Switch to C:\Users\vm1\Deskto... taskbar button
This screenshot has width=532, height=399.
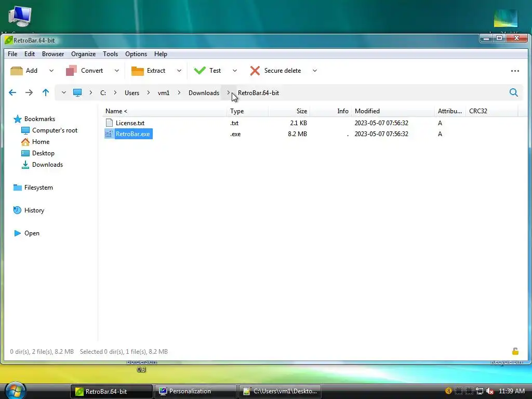point(280,391)
